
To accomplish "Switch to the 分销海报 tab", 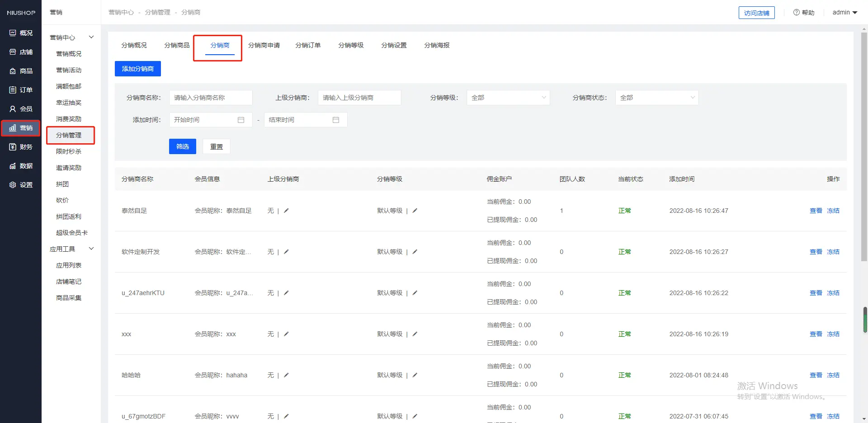I will coord(437,45).
